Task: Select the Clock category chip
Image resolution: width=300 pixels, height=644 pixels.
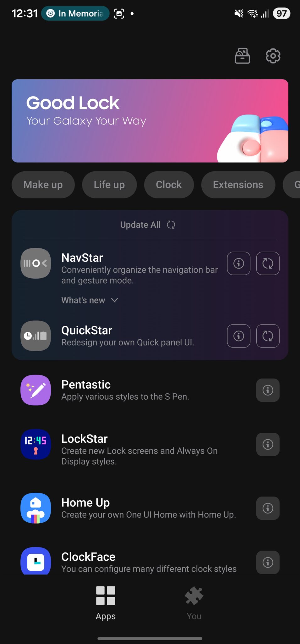Action: coord(169,185)
